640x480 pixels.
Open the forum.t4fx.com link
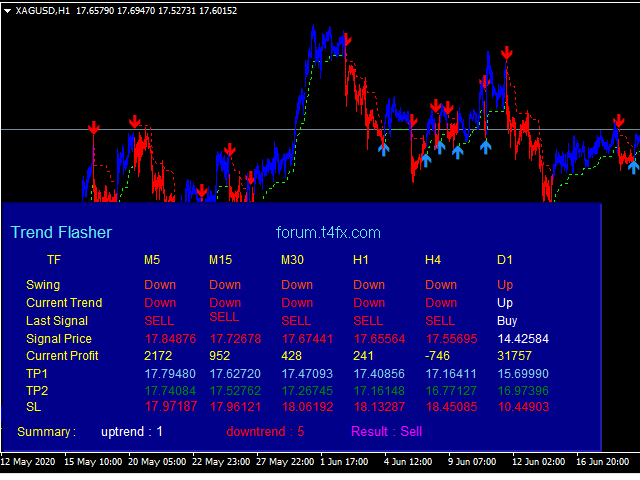328,233
